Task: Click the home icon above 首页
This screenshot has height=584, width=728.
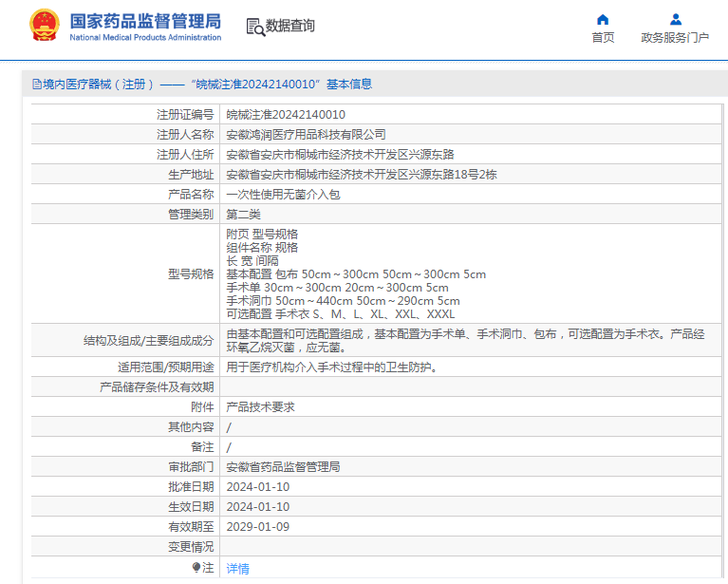Action: [x=603, y=20]
